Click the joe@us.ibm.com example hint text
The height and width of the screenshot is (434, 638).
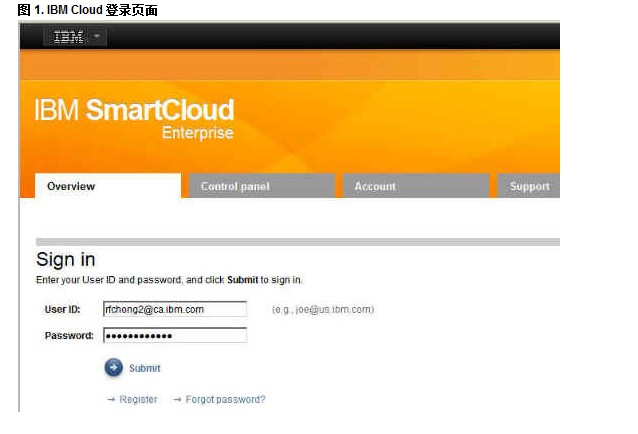(x=323, y=310)
